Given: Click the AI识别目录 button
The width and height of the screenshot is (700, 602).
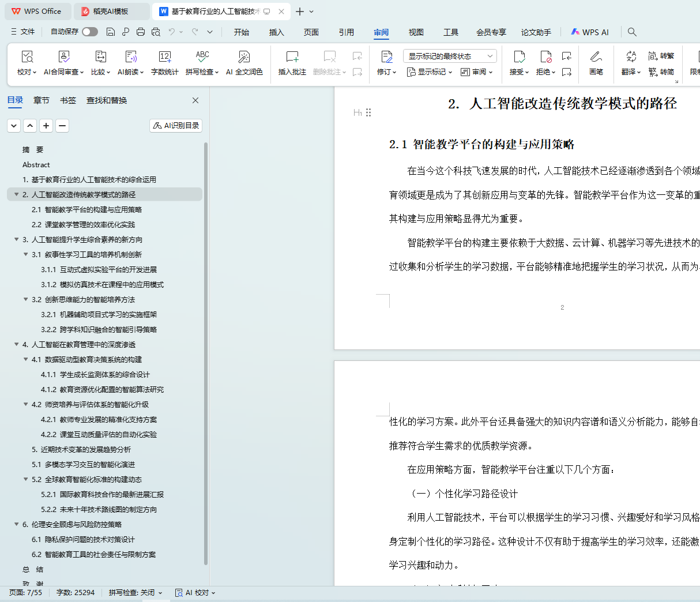Looking at the screenshot, I should (x=176, y=125).
